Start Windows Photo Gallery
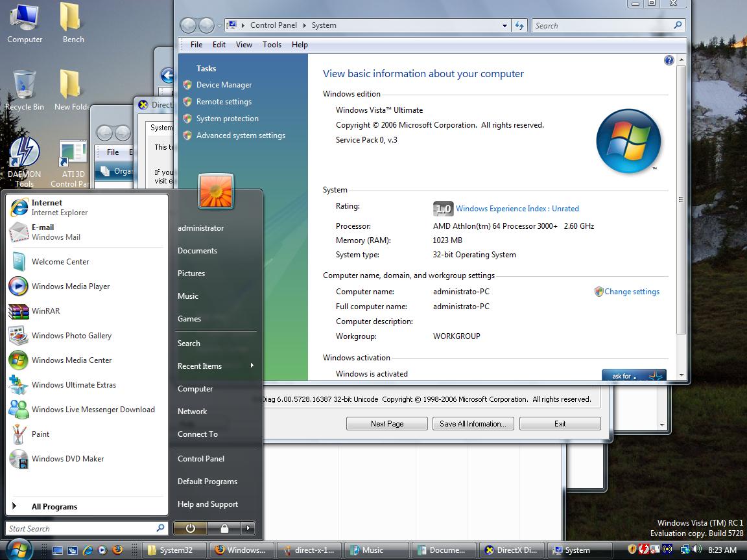 point(71,336)
